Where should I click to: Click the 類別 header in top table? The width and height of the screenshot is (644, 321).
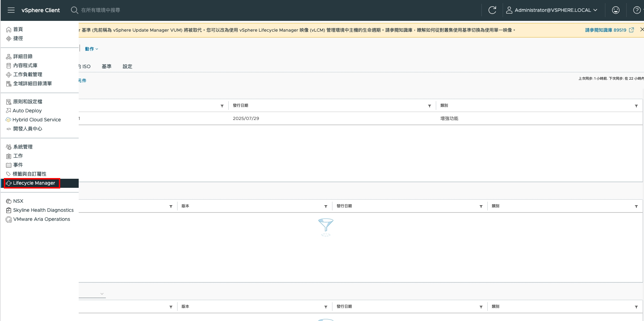click(x=444, y=105)
